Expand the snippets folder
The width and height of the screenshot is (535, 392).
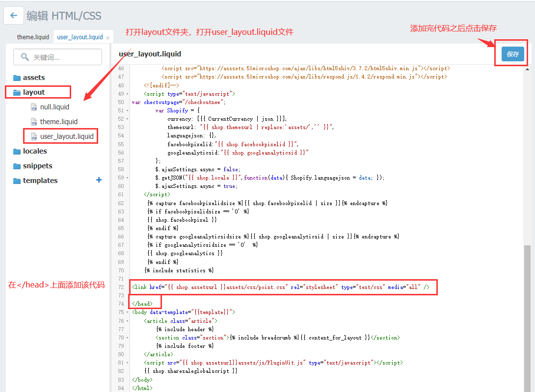37,166
